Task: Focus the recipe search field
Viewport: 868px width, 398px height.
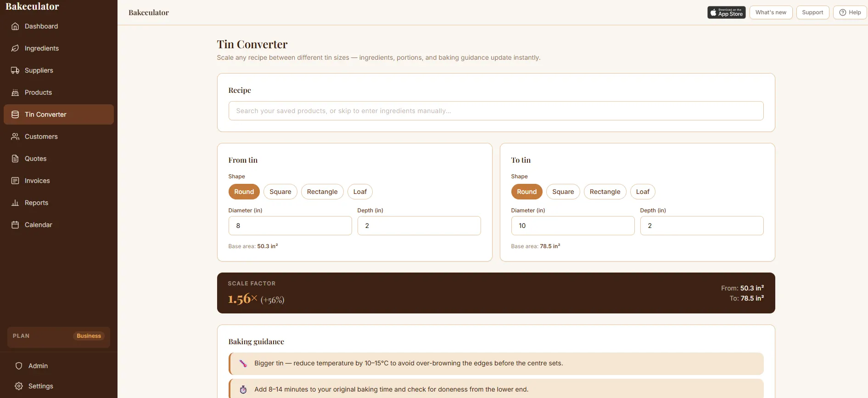Action: [x=496, y=111]
